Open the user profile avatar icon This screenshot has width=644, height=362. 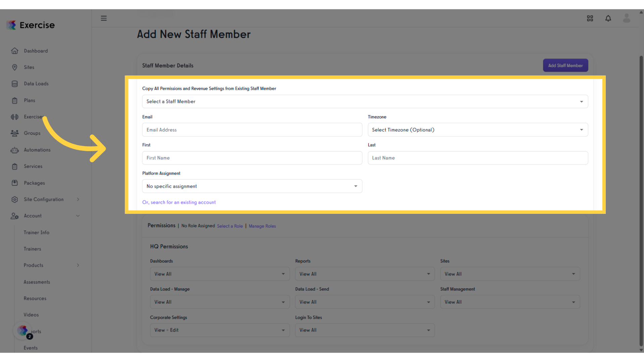pyautogui.click(x=626, y=18)
